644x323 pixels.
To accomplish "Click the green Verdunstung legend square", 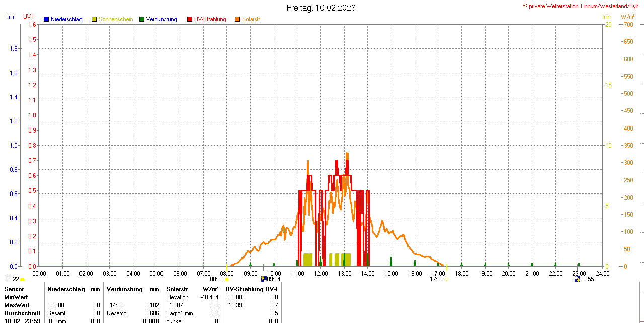I will [x=142, y=19].
